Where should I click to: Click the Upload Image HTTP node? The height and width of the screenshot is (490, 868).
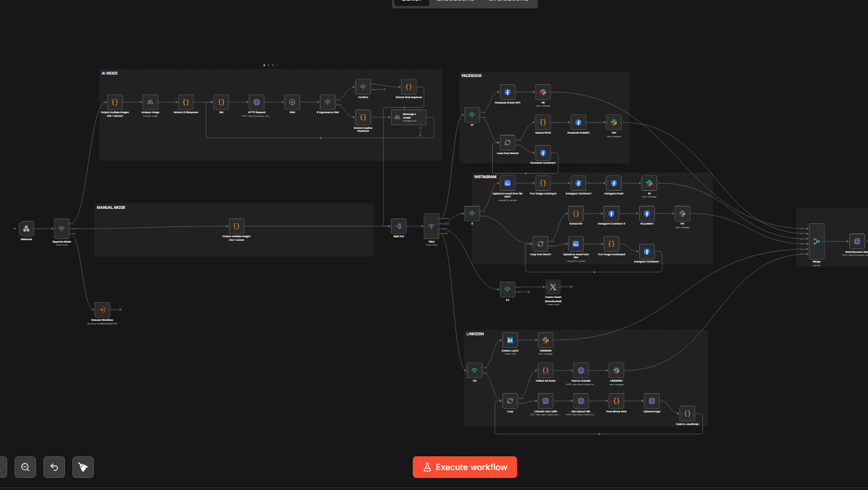point(652,400)
